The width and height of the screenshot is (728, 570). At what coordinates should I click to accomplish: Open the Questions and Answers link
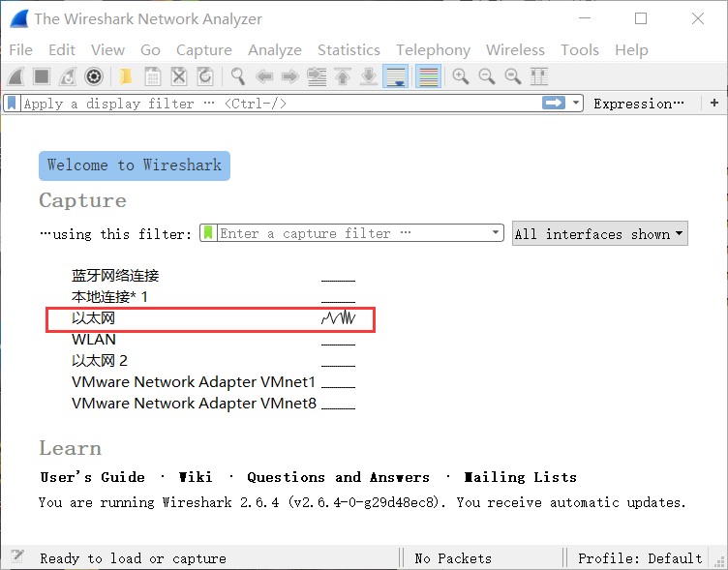pos(338,477)
